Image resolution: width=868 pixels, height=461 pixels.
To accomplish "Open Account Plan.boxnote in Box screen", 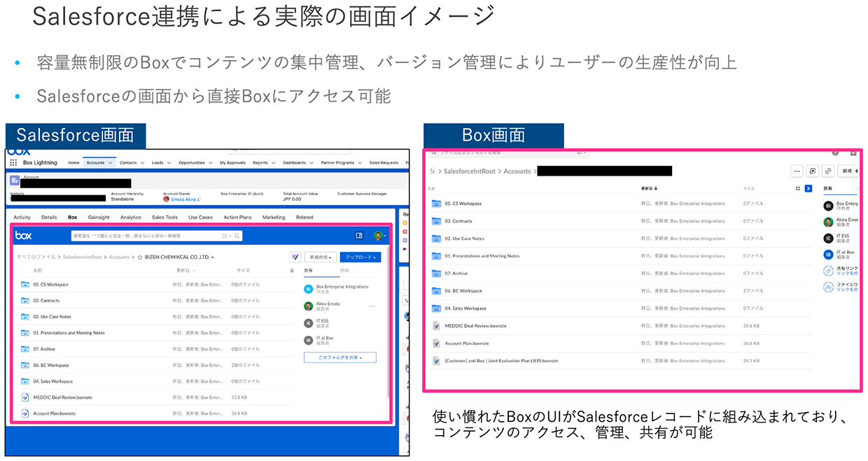I will click(x=467, y=343).
